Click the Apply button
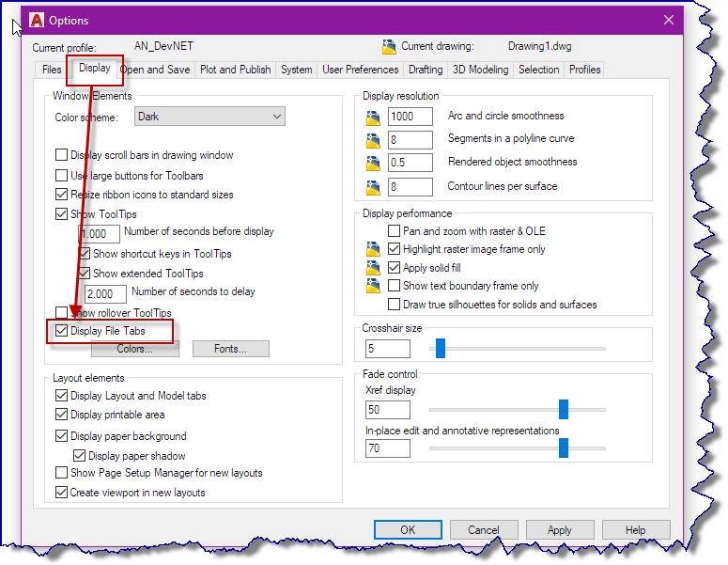Screen dimensions: 728x565 click(x=560, y=529)
